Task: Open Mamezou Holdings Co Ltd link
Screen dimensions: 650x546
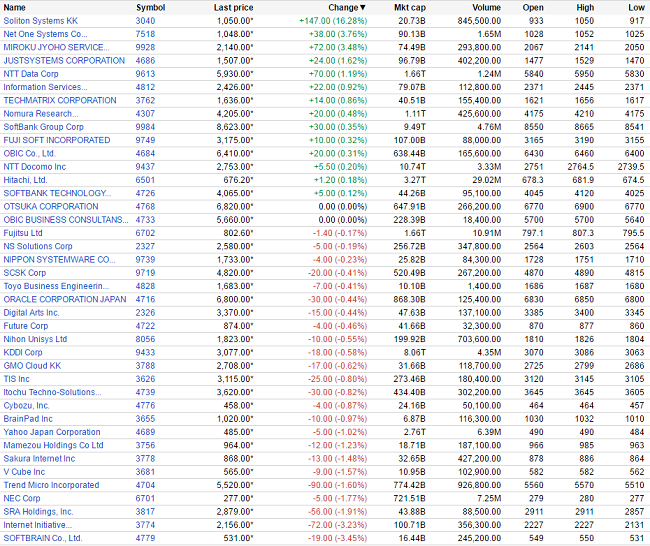Action: [53, 445]
